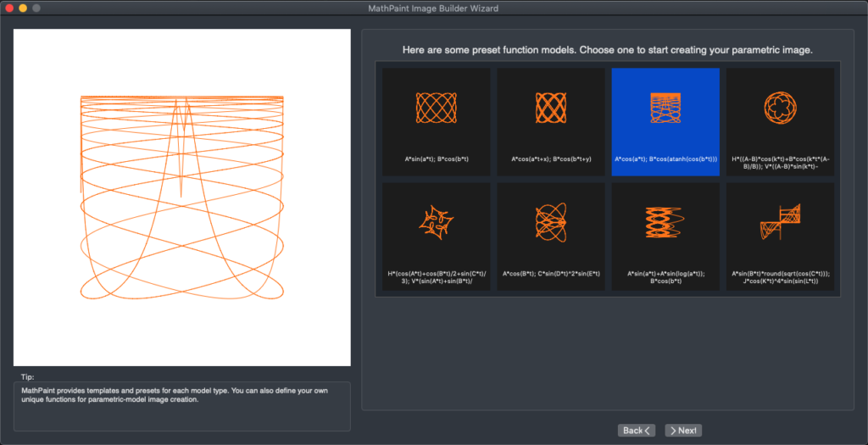Viewport: 868px width, 445px height.
Task: Select the A*sin(a*t)+A*sin(log(a*t)) preset
Action: [x=665, y=236]
